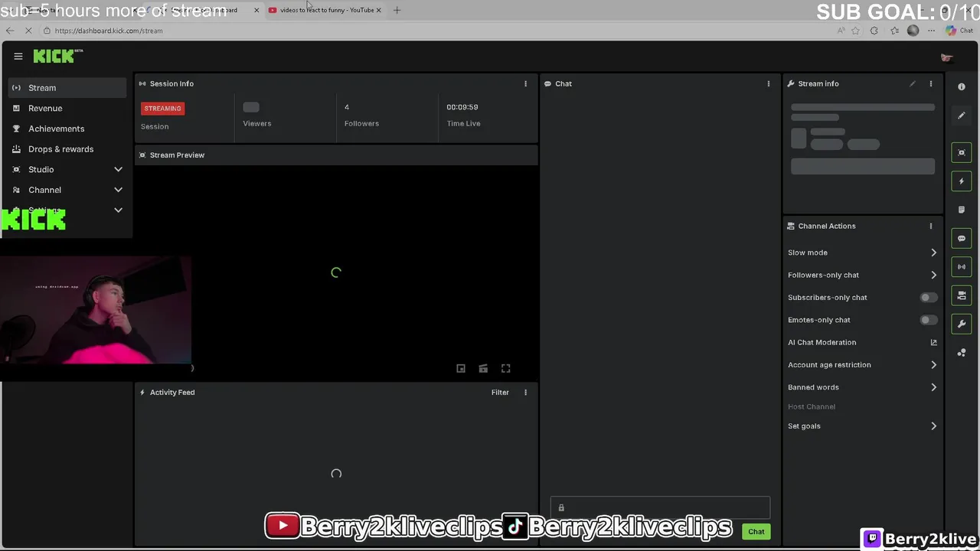Click the disabled Host Channel text
980x551 pixels.
click(812, 406)
